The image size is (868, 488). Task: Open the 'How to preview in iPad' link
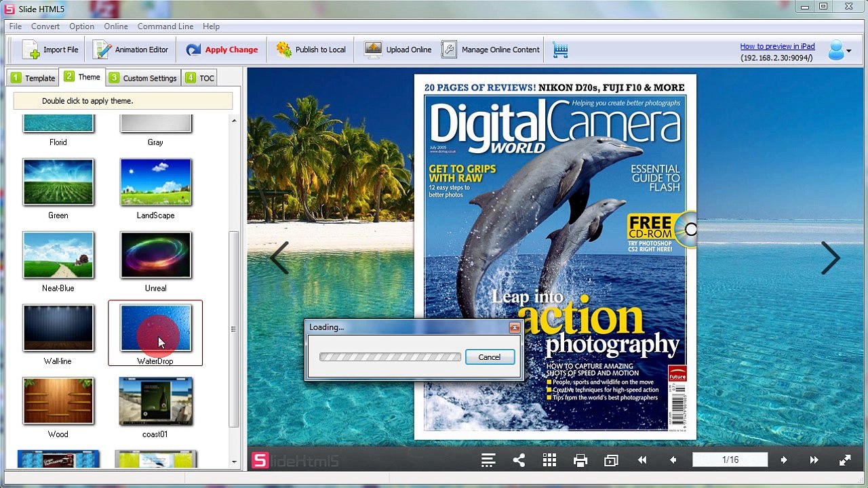[x=777, y=46]
